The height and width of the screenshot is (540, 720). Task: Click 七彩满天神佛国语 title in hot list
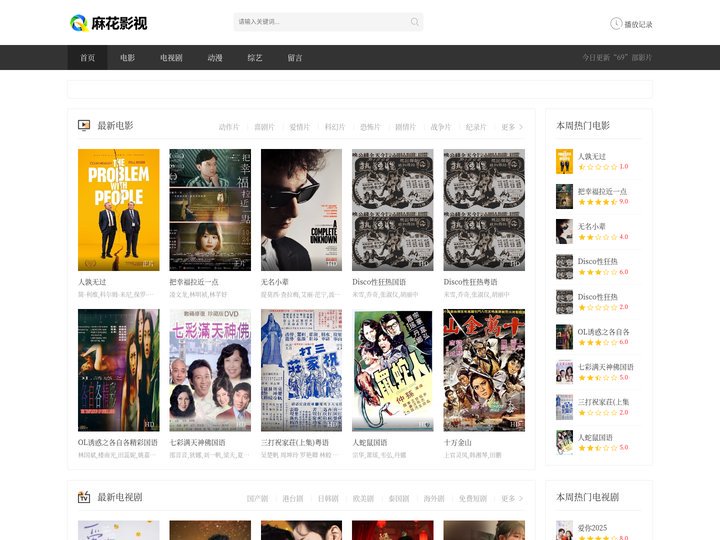coord(606,367)
